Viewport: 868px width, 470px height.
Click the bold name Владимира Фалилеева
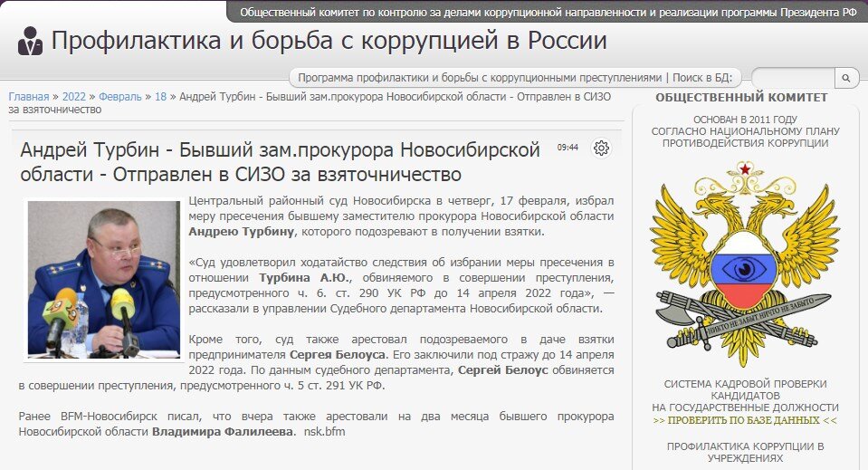pos(223,432)
